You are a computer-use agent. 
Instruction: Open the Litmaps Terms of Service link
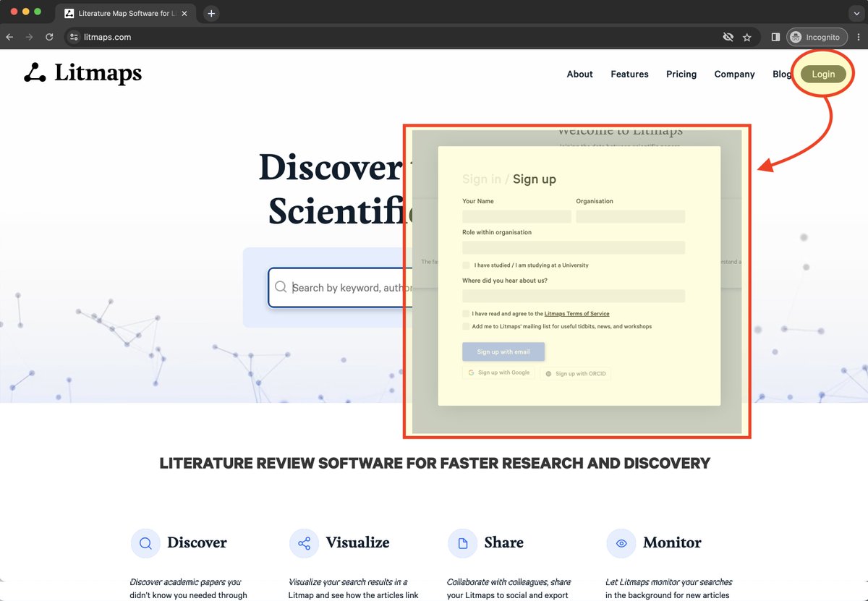(576, 314)
